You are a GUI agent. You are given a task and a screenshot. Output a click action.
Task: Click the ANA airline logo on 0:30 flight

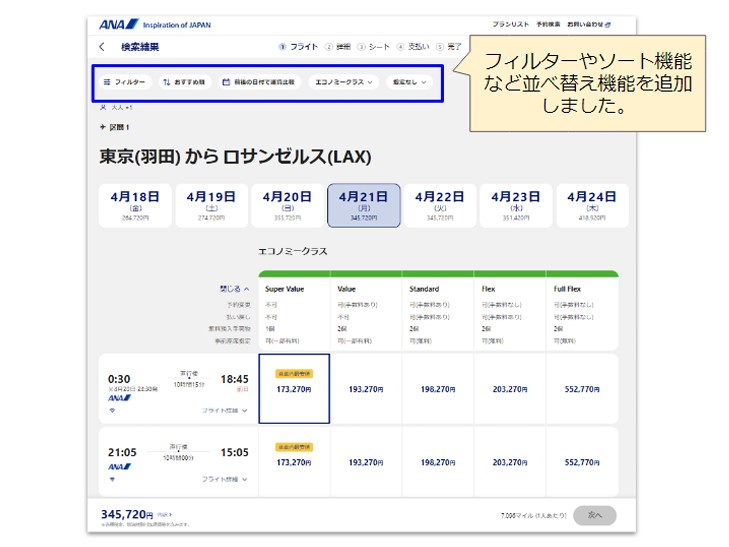pos(119,398)
